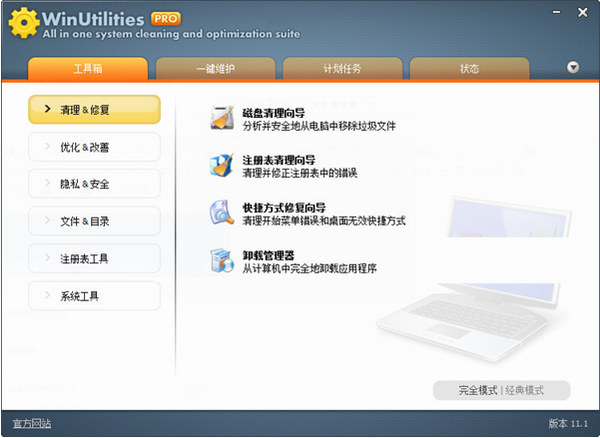Open the Disk Cleaner wizard broom icon
This screenshot has width=600, height=438.
click(222, 118)
